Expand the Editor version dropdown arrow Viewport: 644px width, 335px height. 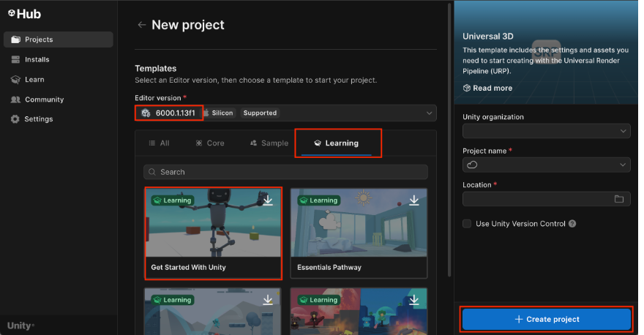(x=429, y=113)
